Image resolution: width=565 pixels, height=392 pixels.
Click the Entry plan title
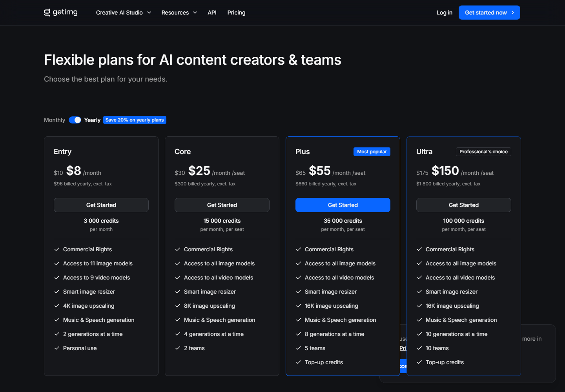point(62,152)
